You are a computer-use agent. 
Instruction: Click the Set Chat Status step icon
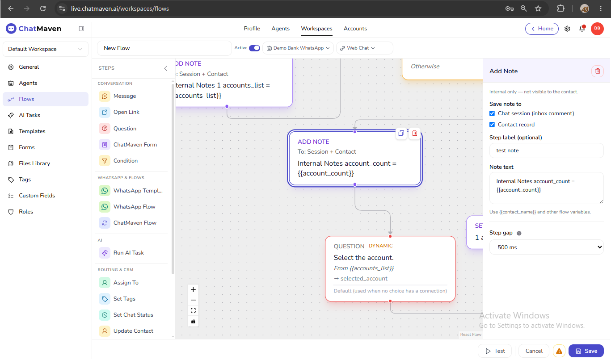pyautogui.click(x=105, y=315)
